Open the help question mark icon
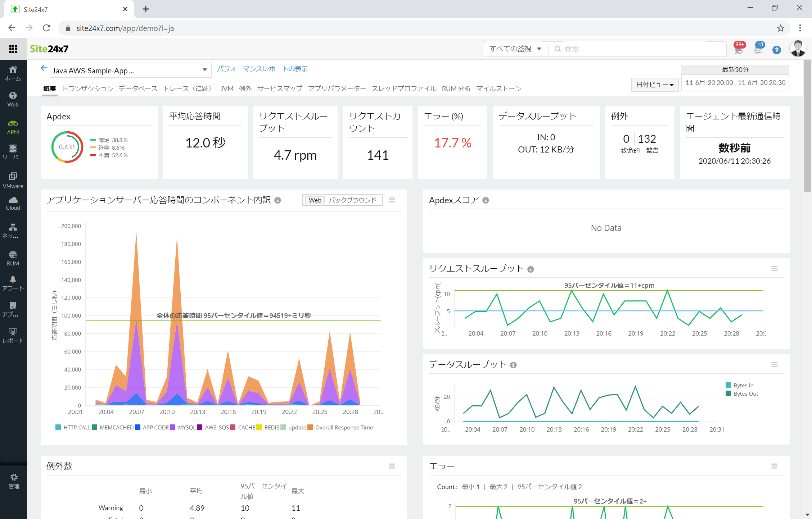The height and width of the screenshot is (519, 812). [x=776, y=50]
